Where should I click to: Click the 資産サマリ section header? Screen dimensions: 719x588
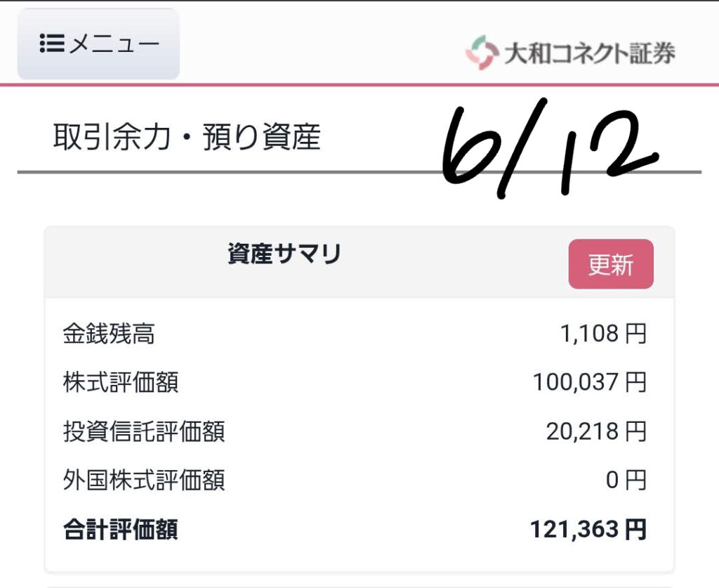tap(284, 254)
